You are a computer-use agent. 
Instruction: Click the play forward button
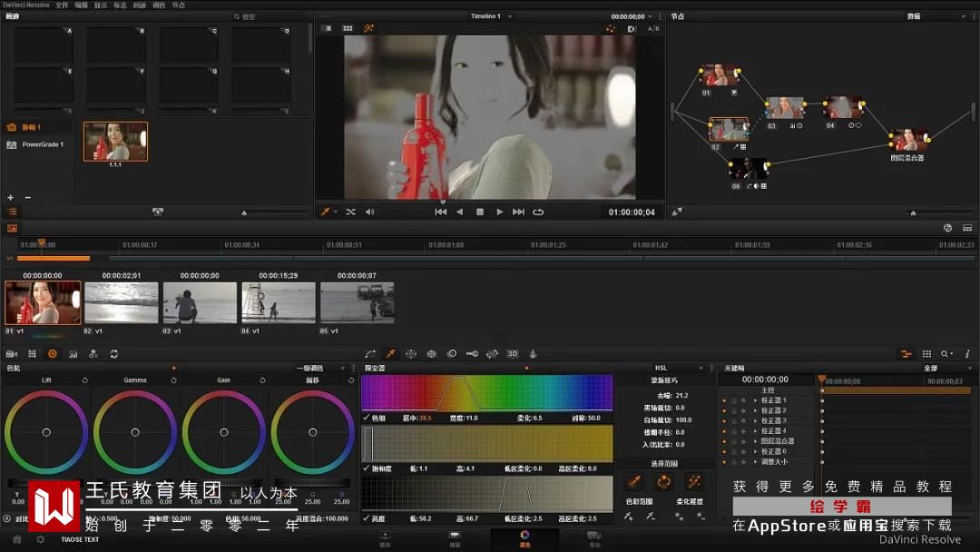pos(499,212)
